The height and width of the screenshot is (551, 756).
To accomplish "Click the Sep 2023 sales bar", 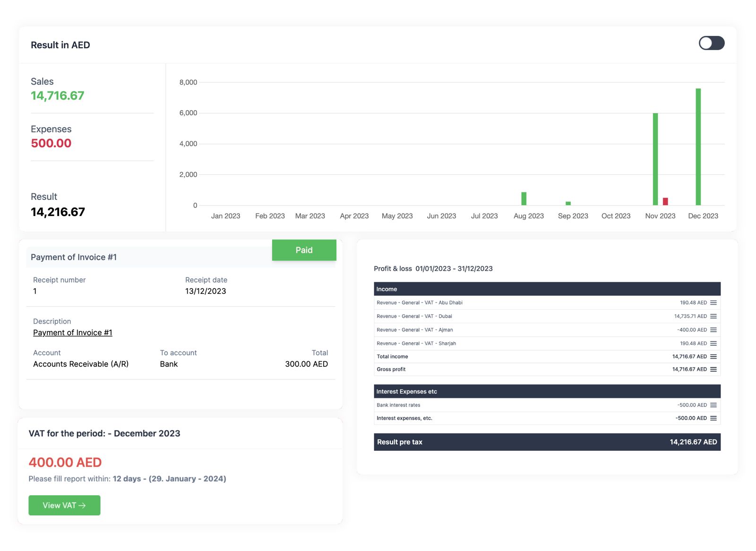I will pyautogui.click(x=568, y=203).
